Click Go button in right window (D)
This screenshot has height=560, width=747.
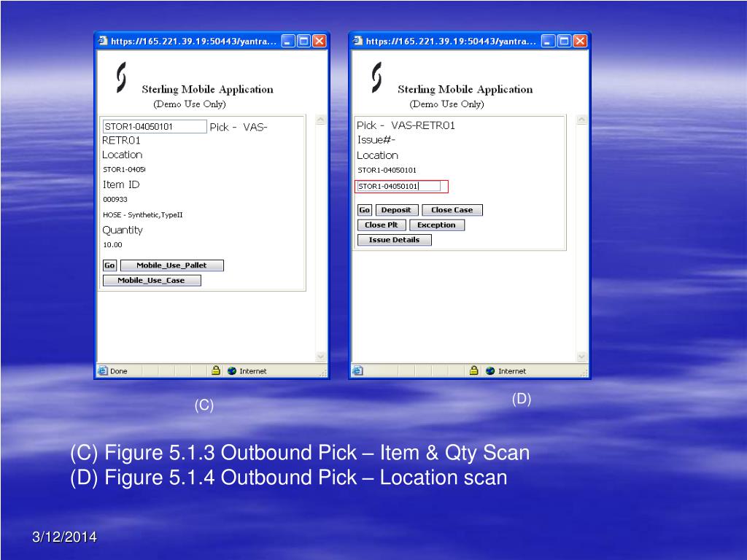[x=365, y=210]
